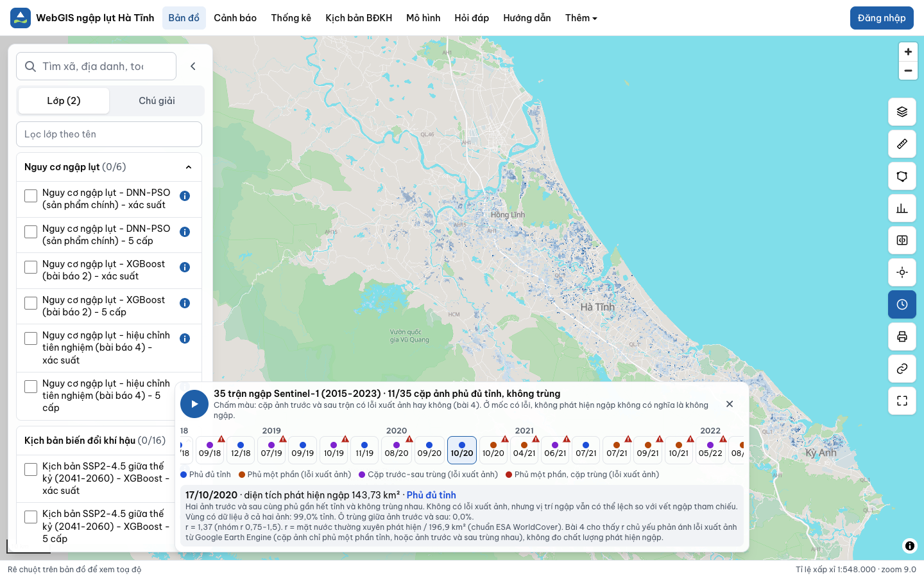Copy map link with chain icon
The image size is (924, 578).
coord(902,369)
